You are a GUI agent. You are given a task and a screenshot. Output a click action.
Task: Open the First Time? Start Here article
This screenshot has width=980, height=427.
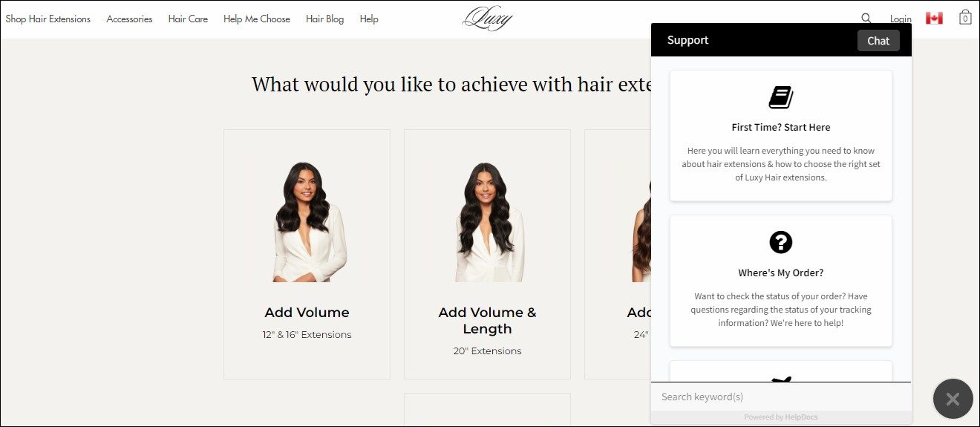pos(781,136)
